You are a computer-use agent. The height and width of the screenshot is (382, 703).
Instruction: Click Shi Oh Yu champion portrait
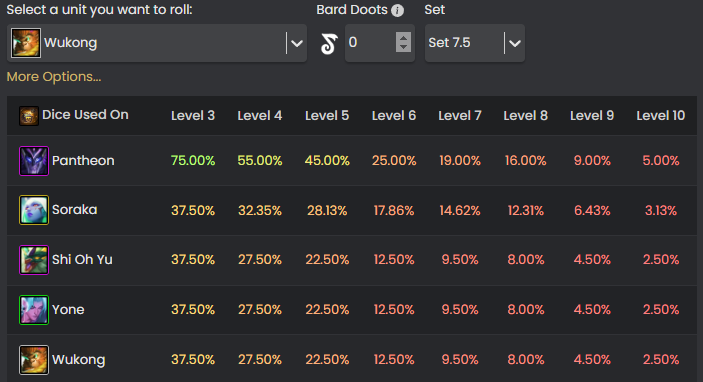pyautogui.click(x=34, y=260)
